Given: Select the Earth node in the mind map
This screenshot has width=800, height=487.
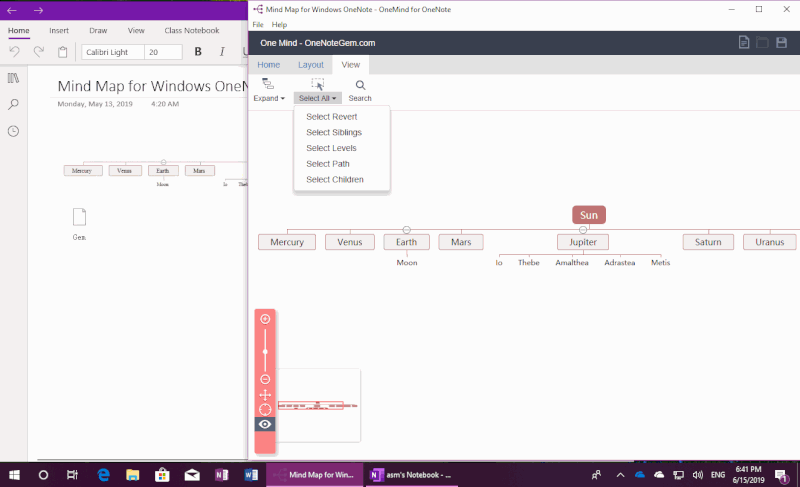Looking at the screenshot, I should tap(406, 242).
